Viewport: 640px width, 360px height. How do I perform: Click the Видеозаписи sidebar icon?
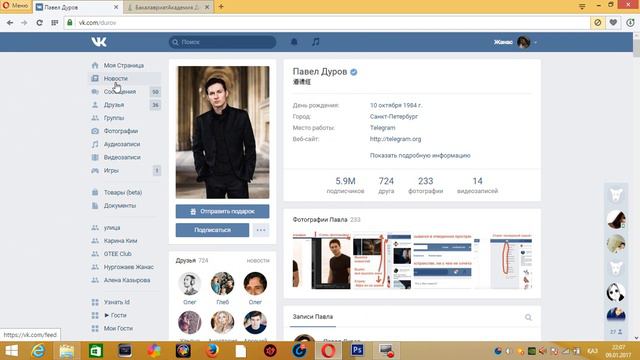coord(95,157)
